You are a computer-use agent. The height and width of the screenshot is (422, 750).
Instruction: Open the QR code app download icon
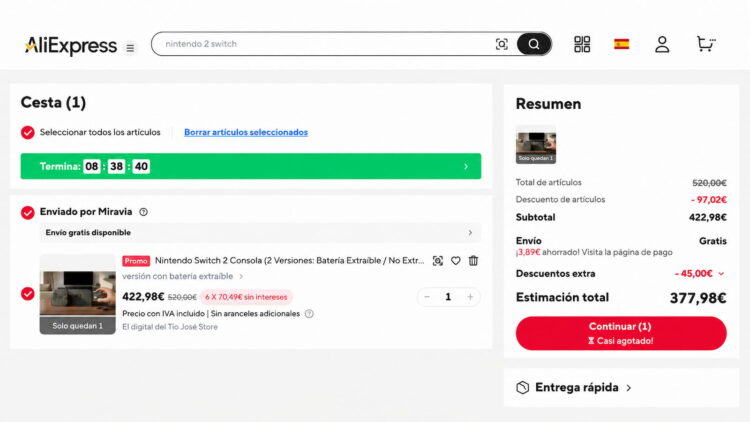click(582, 44)
